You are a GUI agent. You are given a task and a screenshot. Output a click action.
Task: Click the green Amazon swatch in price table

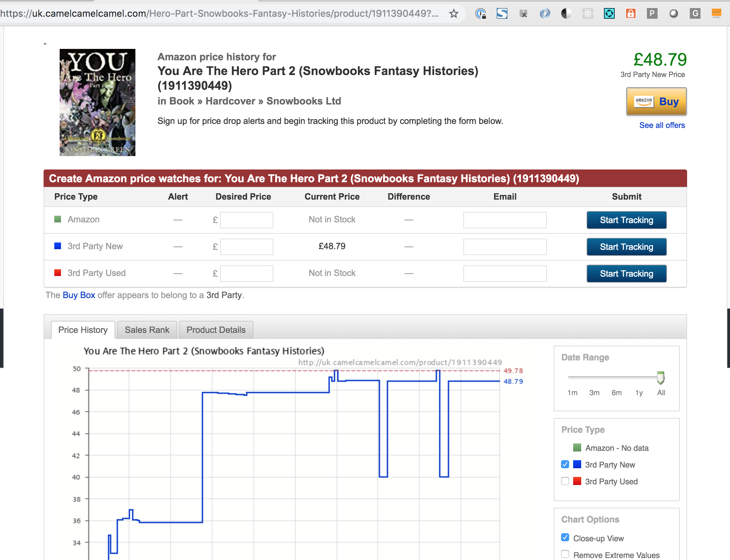(58, 219)
